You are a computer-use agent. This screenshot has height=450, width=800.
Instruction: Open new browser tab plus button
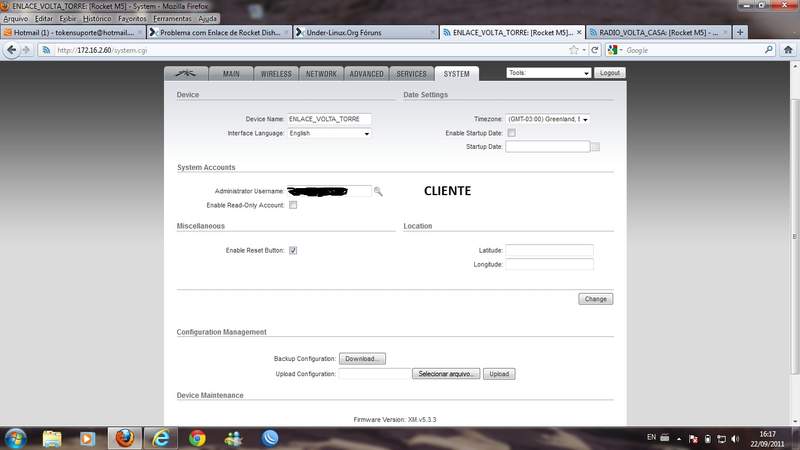[740, 32]
